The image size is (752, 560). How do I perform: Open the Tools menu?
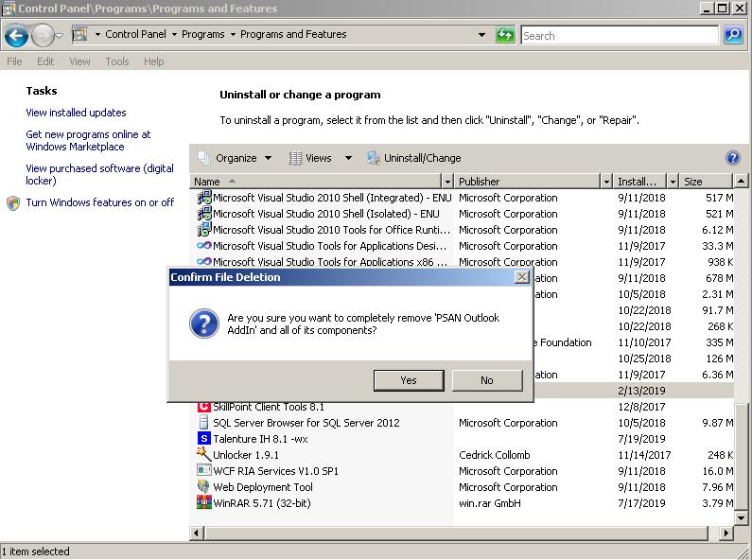pyautogui.click(x=117, y=61)
